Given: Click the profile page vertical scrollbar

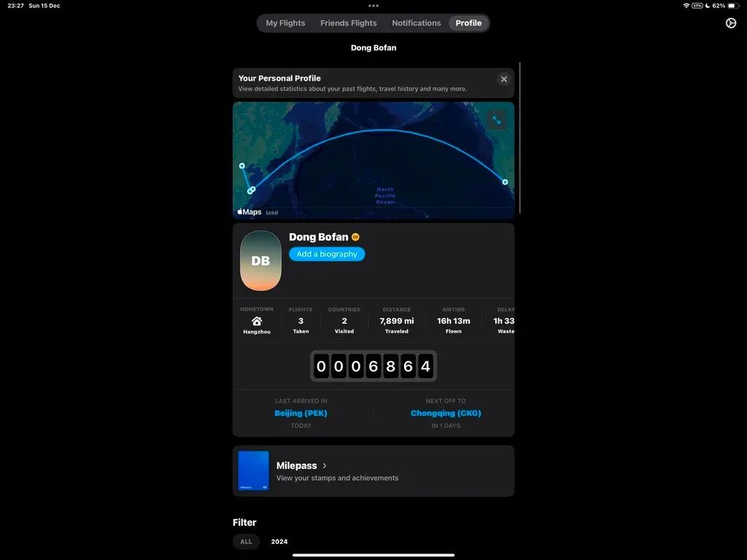Looking at the screenshot, I should tap(519, 138).
